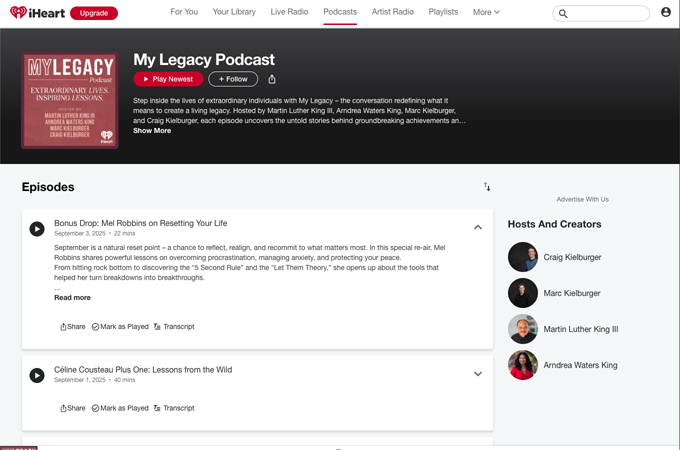Click the Play Newest button
This screenshot has width=680, height=450.
(168, 79)
